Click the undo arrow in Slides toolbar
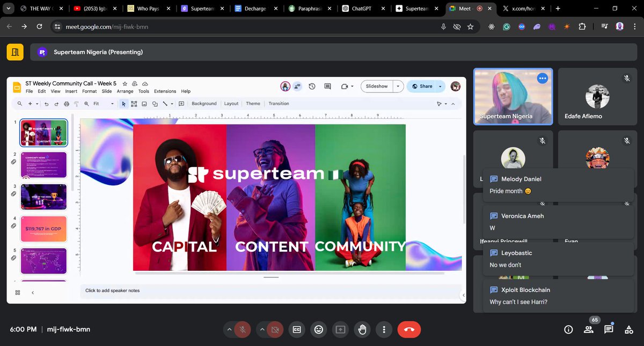This screenshot has width=644, height=346. click(x=47, y=104)
